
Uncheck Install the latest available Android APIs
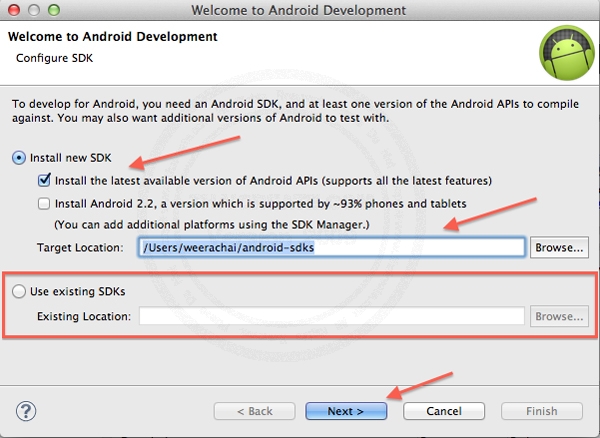pyautogui.click(x=44, y=180)
